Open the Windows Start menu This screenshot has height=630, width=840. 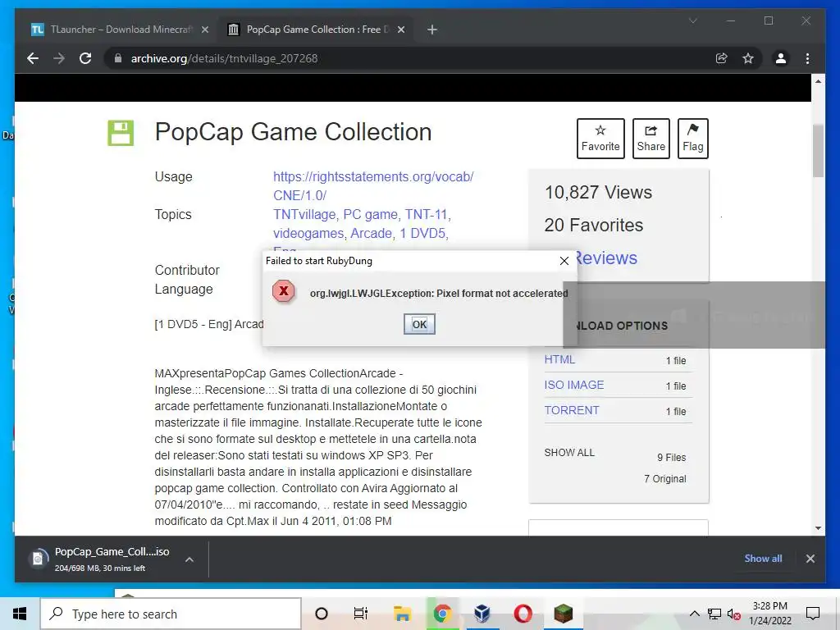[20, 614]
